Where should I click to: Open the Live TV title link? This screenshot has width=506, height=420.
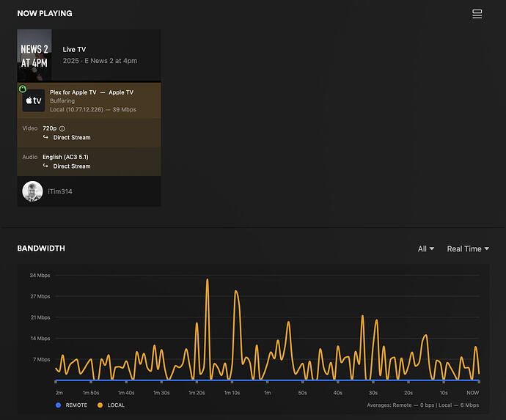tap(74, 49)
